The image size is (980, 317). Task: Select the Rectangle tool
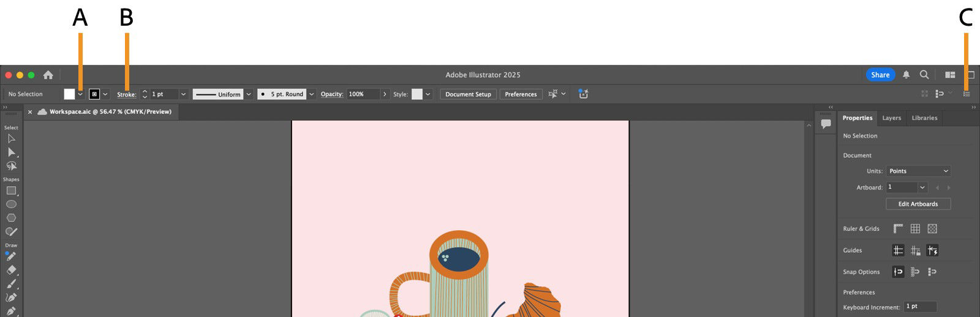click(x=11, y=191)
